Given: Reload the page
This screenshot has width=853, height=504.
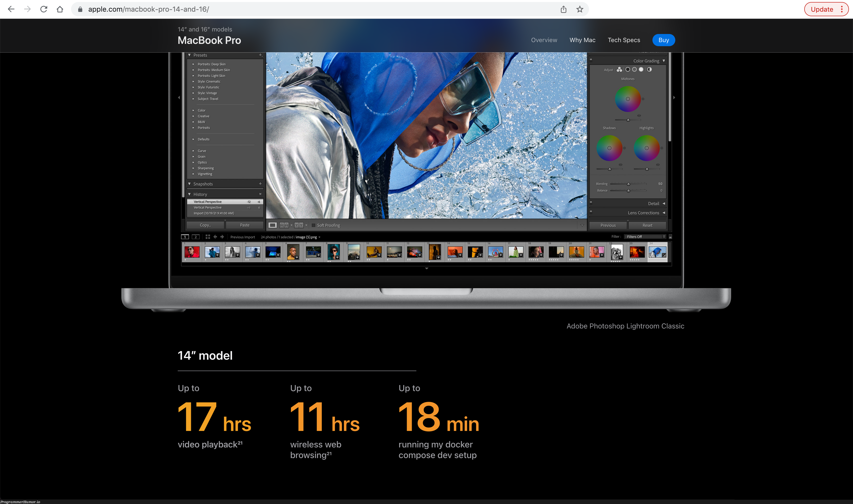Looking at the screenshot, I should point(43,9).
